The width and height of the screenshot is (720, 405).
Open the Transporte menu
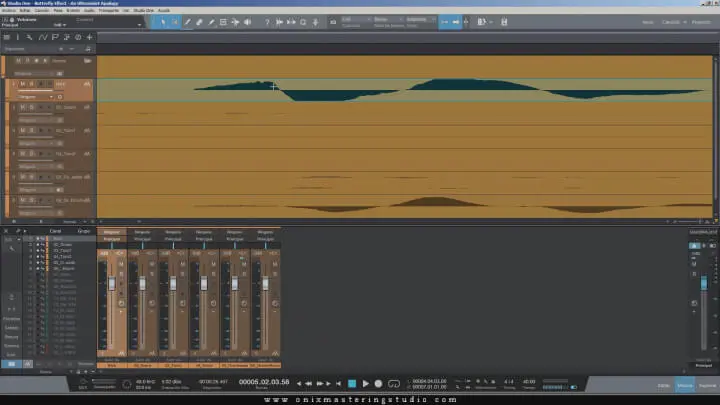109,10
